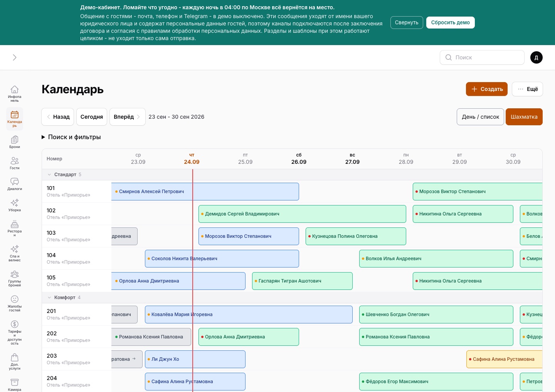Open Брони section in sidebar
The image size is (555, 392).
[15, 142]
